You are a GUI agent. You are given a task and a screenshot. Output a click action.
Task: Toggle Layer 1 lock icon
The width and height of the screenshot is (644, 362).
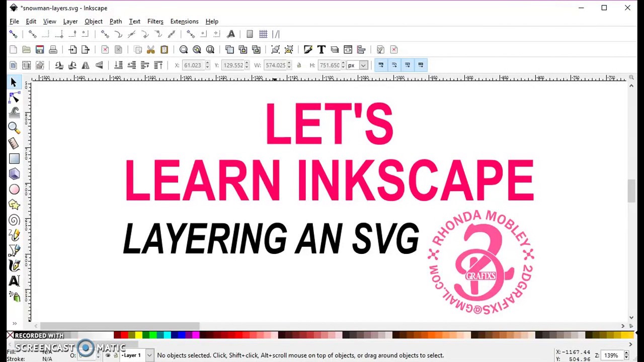(x=115, y=355)
